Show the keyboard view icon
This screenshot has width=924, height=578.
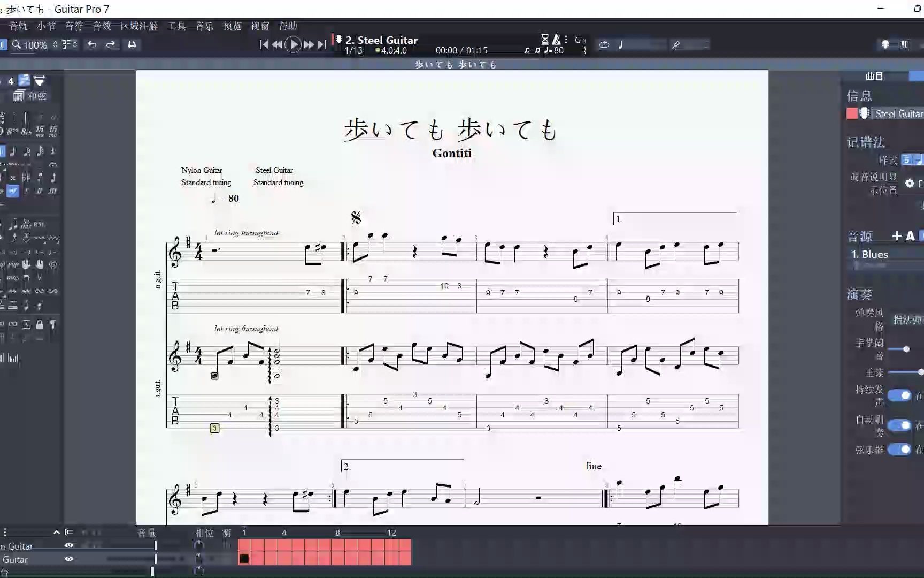pos(904,44)
